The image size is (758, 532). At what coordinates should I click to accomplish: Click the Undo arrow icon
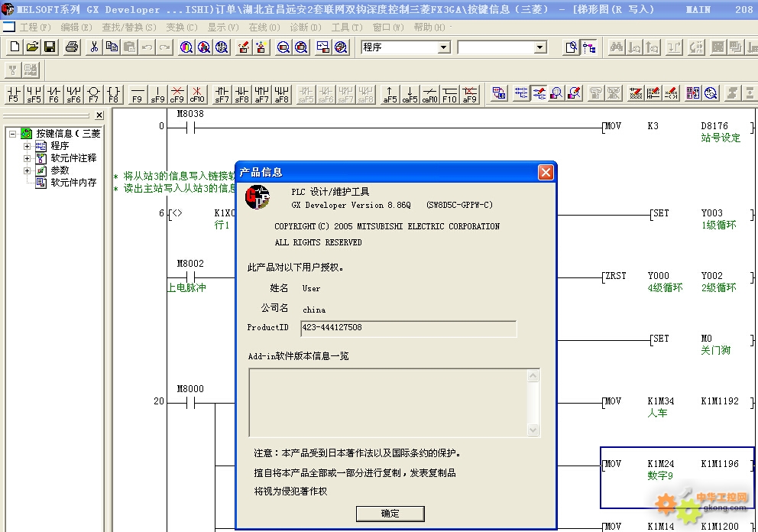[147, 47]
